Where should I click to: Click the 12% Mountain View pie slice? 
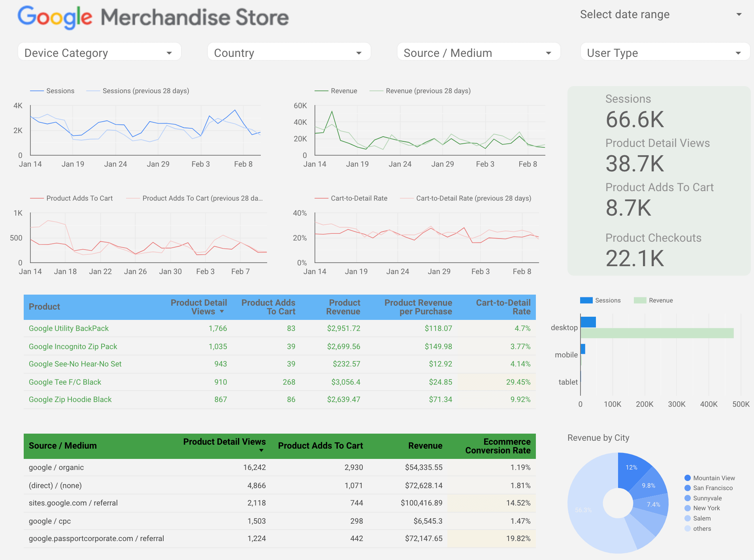(631, 468)
